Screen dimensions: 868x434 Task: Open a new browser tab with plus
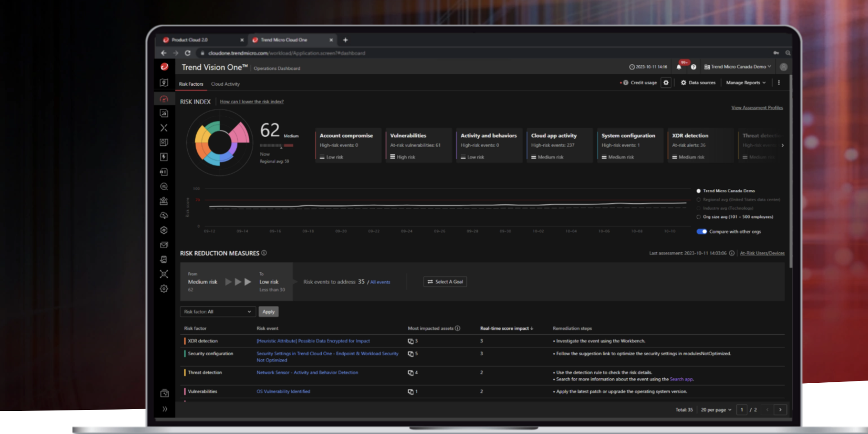point(345,40)
